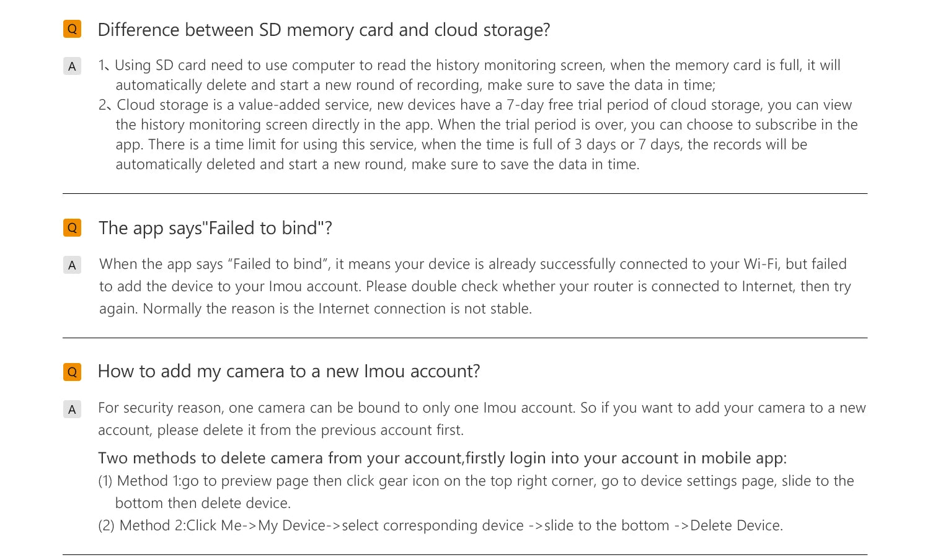Click the 'Method 1:go to preview page' step

(x=476, y=492)
